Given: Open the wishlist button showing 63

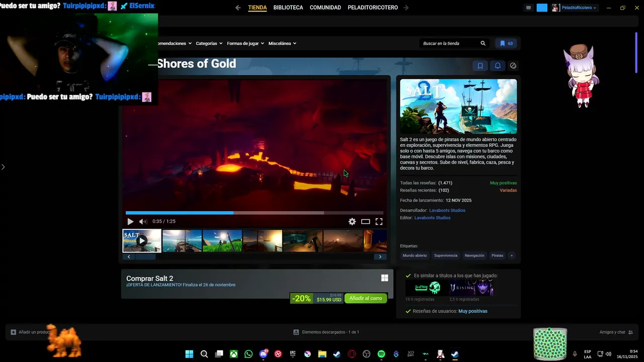Looking at the screenshot, I should click(506, 43).
